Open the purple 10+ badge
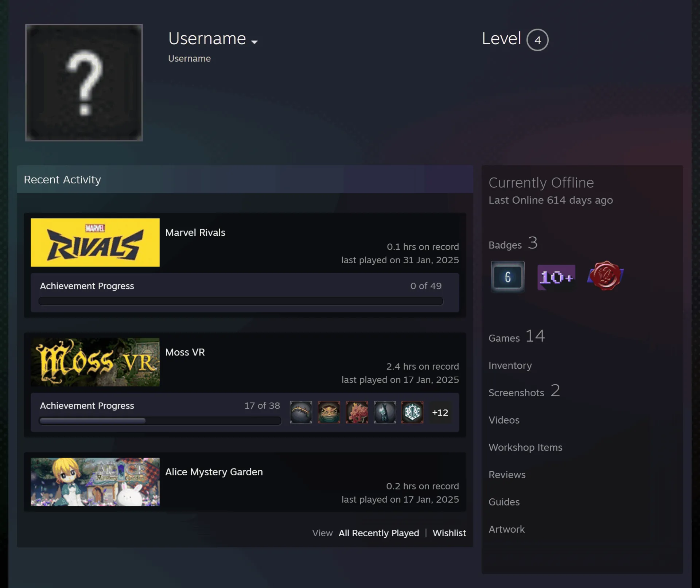700x588 pixels. click(x=556, y=277)
